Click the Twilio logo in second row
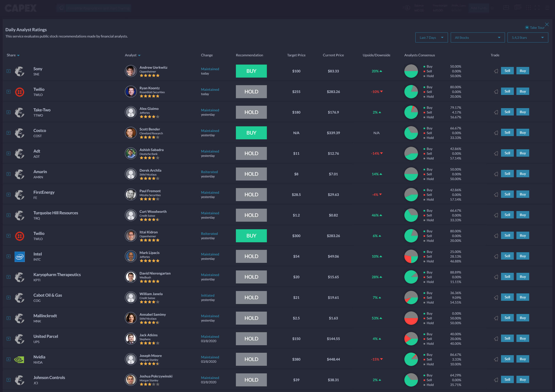Image resolution: width=555 pixels, height=392 pixels. 20,92
